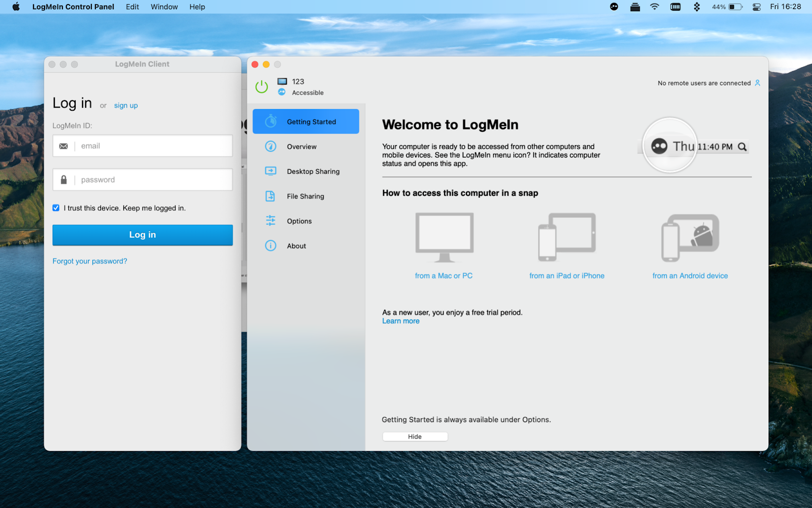Click the computer name '123'
The height and width of the screenshot is (508, 812).
(298, 81)
